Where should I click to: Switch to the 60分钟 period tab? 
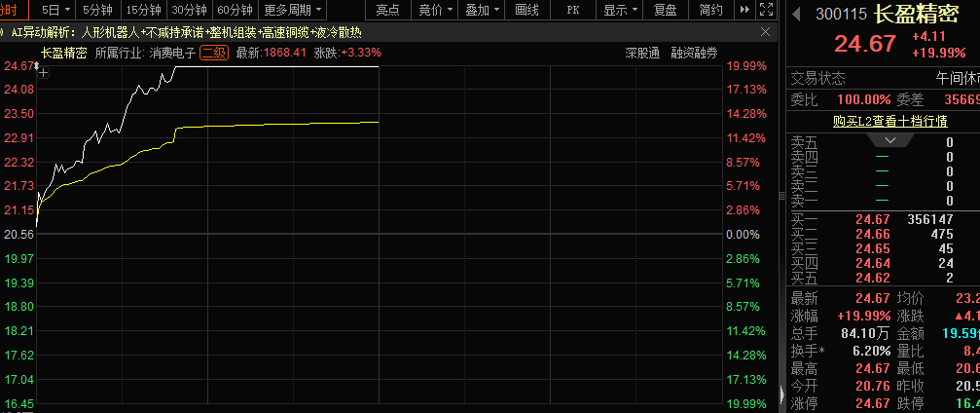click(235, 10)
